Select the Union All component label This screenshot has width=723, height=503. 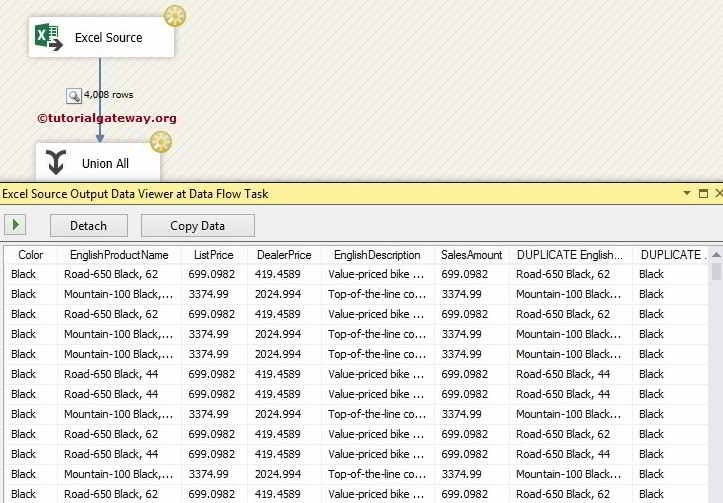pyautogui.click(x=105, y=164)
